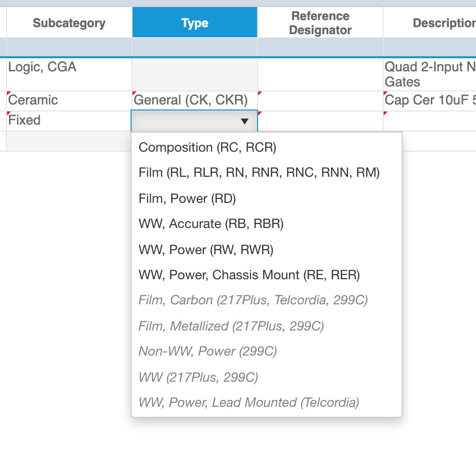476x455 pixels.
Task: Open the Type cell dropdown arrow
Action: pos(245,121)
